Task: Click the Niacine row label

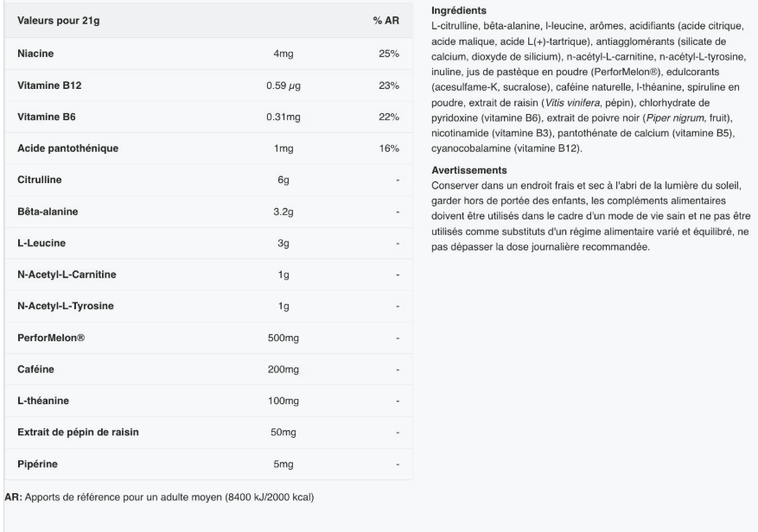Action: [35, 54]
